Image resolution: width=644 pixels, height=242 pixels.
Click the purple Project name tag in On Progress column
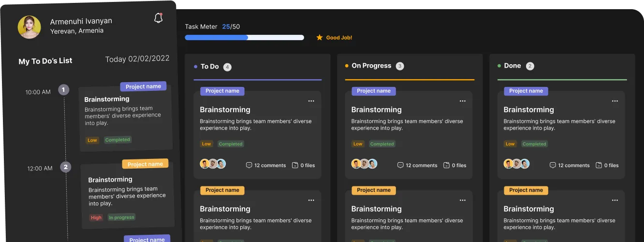pyautogui.click(x=374, y=91)
